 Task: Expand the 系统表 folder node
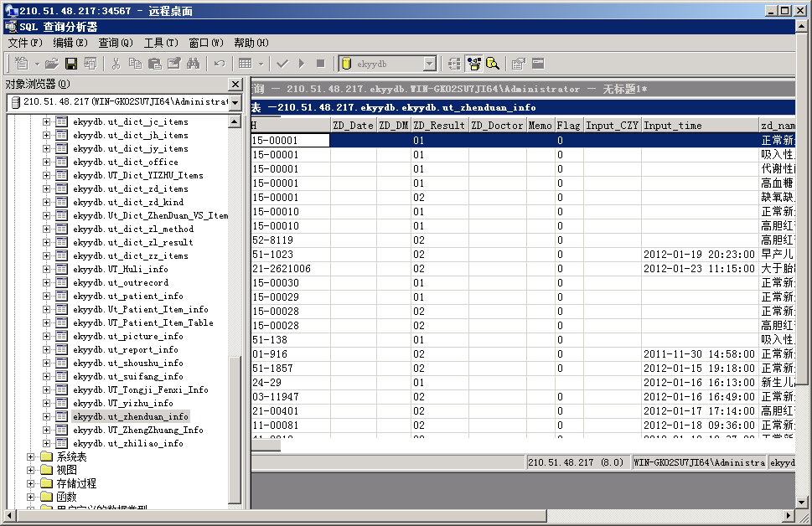coord(30,456)
